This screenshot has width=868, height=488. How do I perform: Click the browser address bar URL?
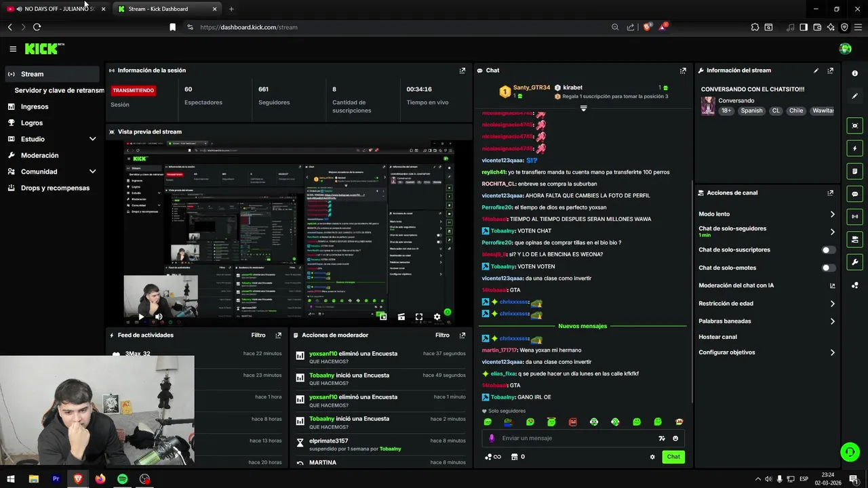coord(249,27)
